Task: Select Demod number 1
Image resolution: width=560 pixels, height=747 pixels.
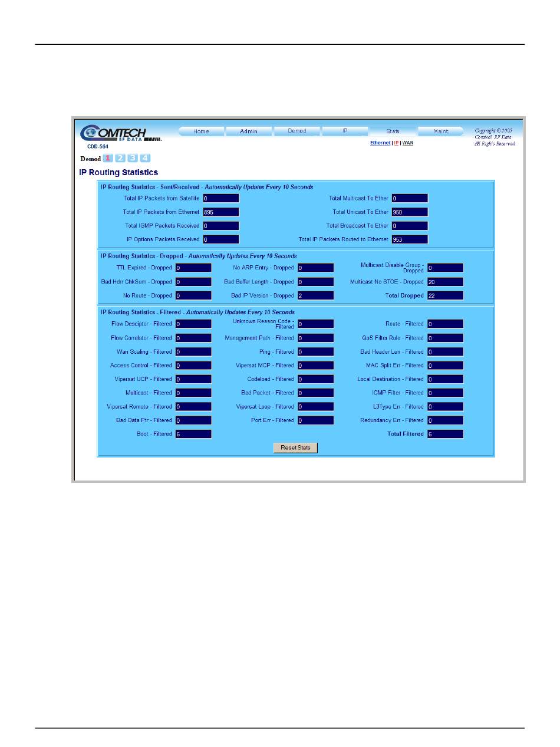Action: tap(108, 158)
